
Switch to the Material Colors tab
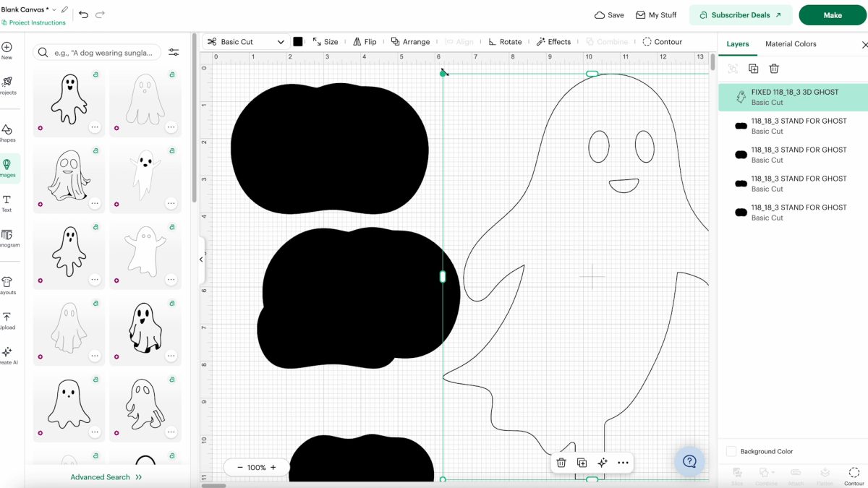(791, 44)
